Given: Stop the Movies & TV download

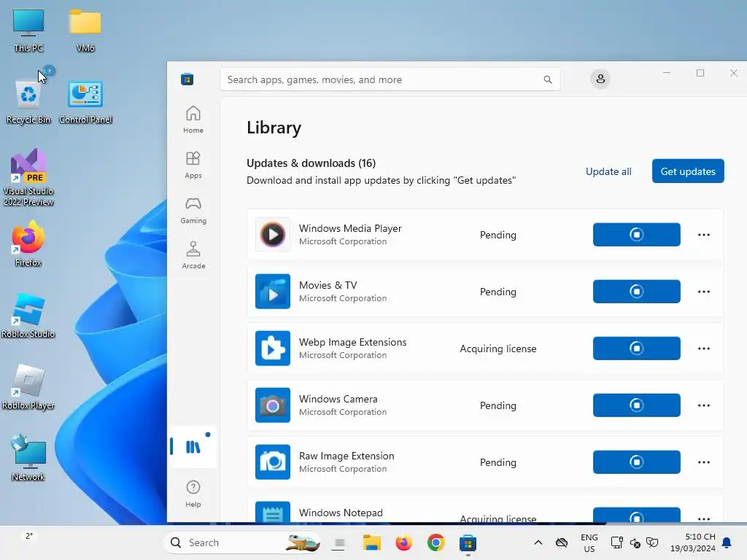Looking at the screenshot, I should pos(636,292).
